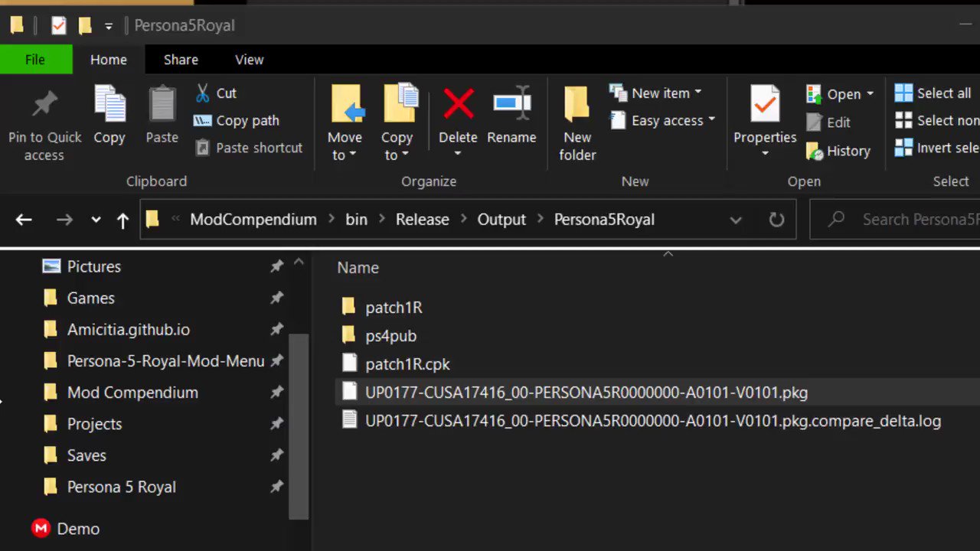
Task: Click ModCompendium in the address path
Action: click(x=253, y=220)
